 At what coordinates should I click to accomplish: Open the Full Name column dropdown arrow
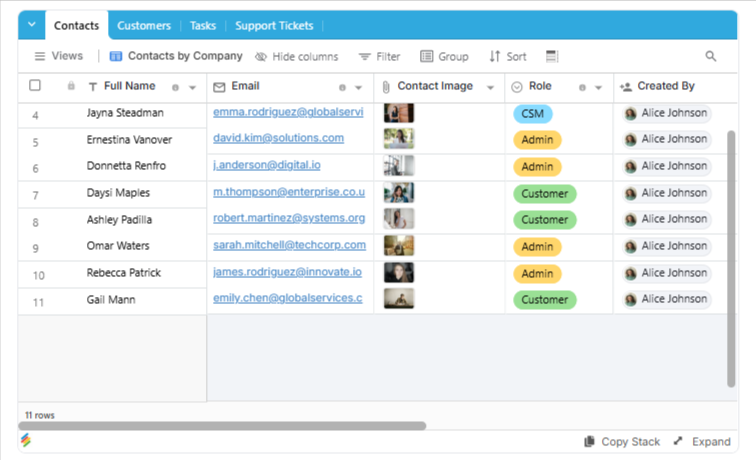coord(192,88)
